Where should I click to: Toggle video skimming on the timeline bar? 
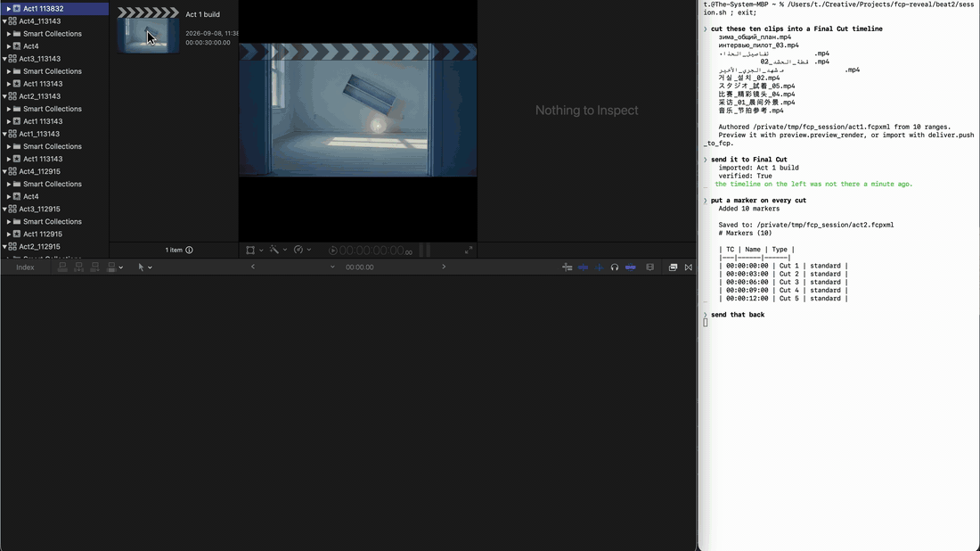tap(584, 267)
